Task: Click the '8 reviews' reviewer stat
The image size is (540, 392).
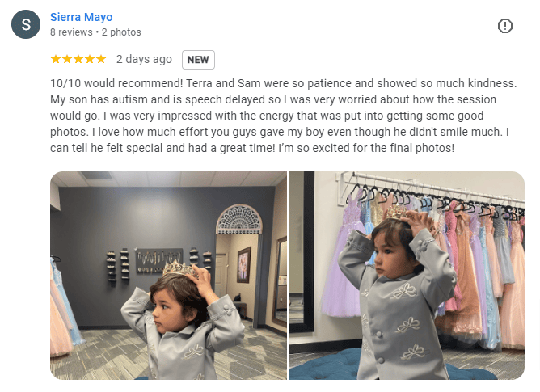Action: tap(71, 32)
